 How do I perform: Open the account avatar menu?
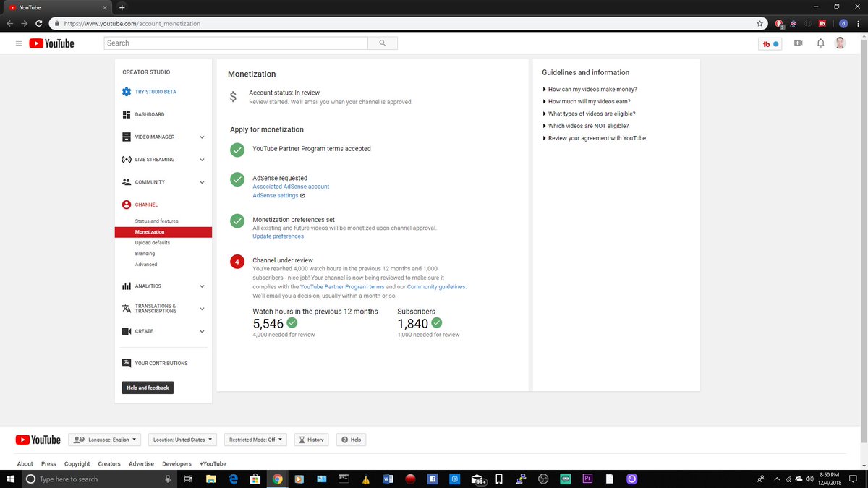pos(840,43)
